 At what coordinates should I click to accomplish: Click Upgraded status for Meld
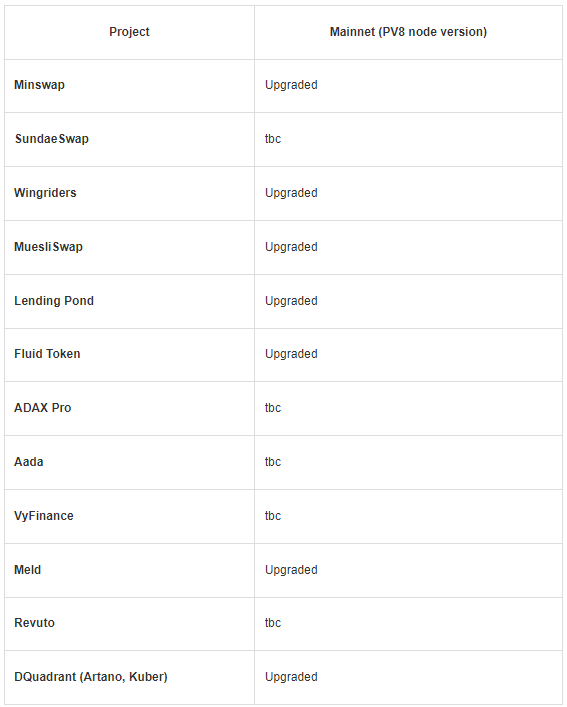tap(291, 570)
